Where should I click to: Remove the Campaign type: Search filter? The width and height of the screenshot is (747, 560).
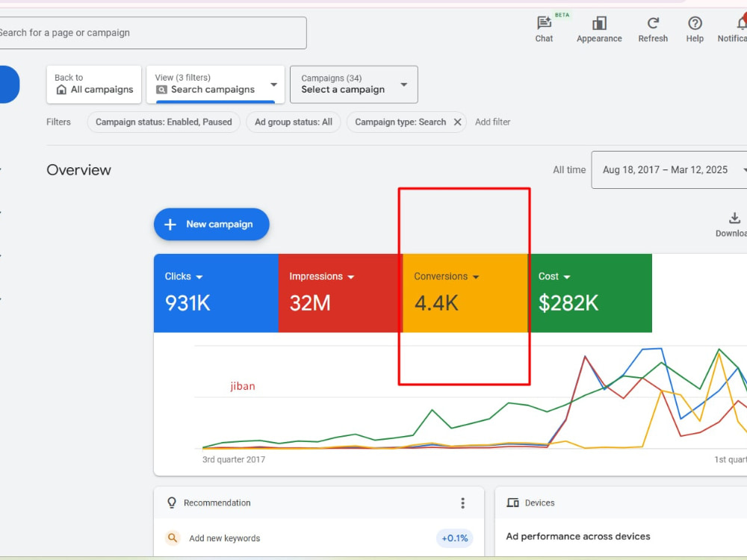[457, 122]
